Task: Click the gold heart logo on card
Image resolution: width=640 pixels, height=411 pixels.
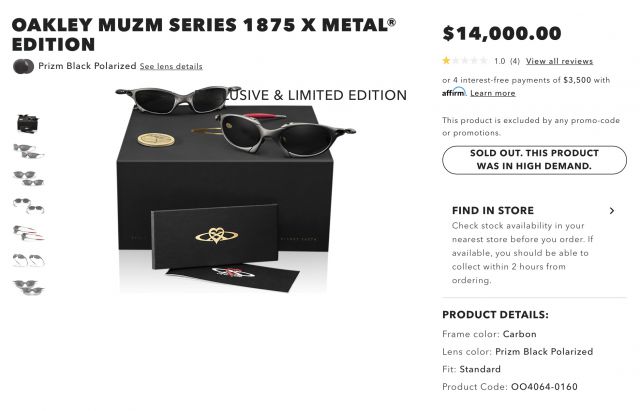Action: click(x=216, y=235)
